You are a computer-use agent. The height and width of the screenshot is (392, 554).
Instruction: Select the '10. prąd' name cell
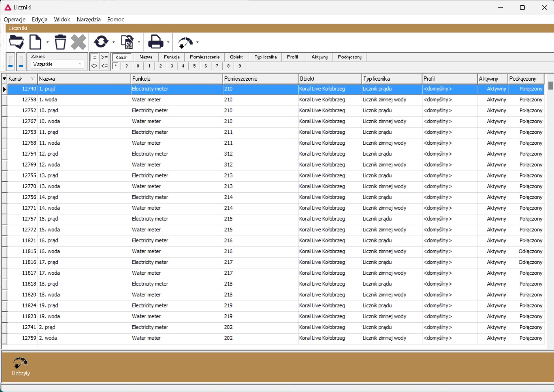tap(84, 110)
